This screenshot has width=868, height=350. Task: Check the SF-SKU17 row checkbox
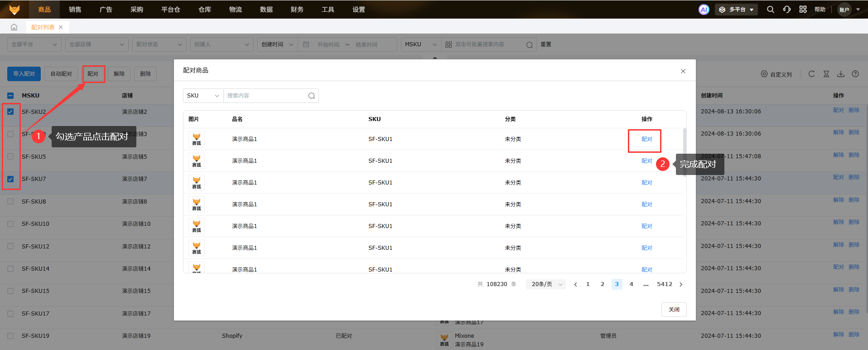coord(10,314)
